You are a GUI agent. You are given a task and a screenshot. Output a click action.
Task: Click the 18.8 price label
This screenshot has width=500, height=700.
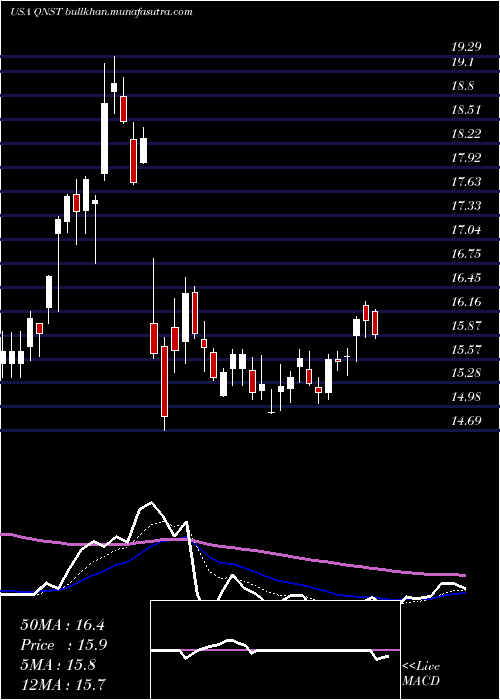coord(462,86)
